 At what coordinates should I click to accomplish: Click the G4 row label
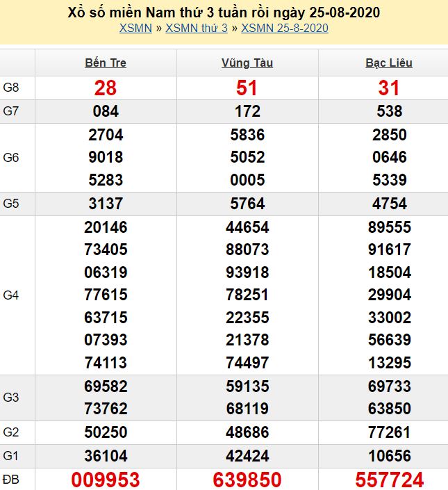(x=11, y=295)
